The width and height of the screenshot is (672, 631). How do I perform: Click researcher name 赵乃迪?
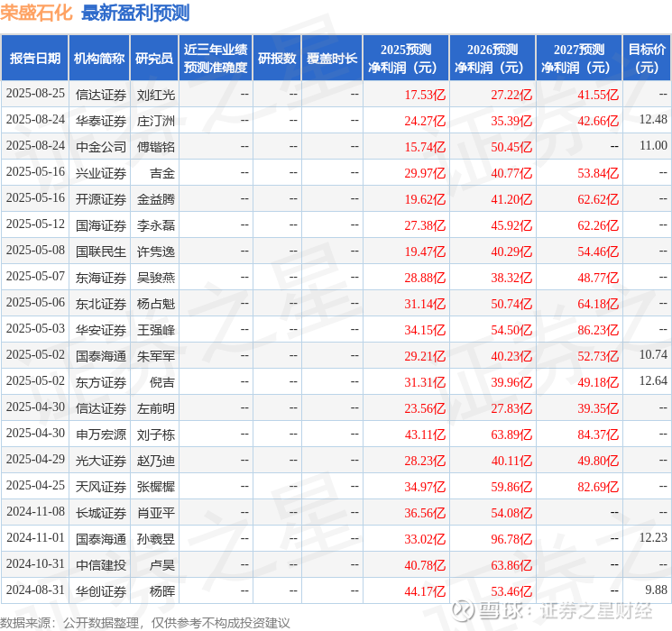coord(155,461)
